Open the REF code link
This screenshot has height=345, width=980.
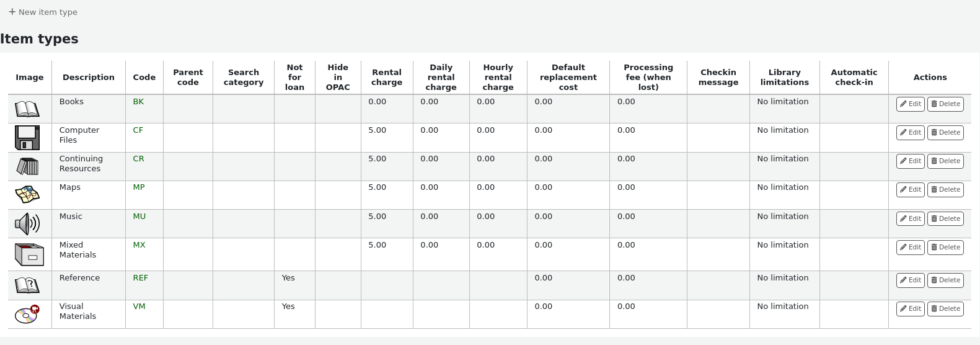coord(140,278)
